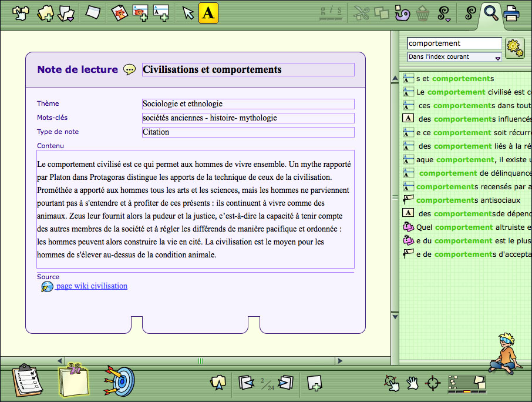
Task: Click the folder with blue arrow icon
Action: [218, 383]
